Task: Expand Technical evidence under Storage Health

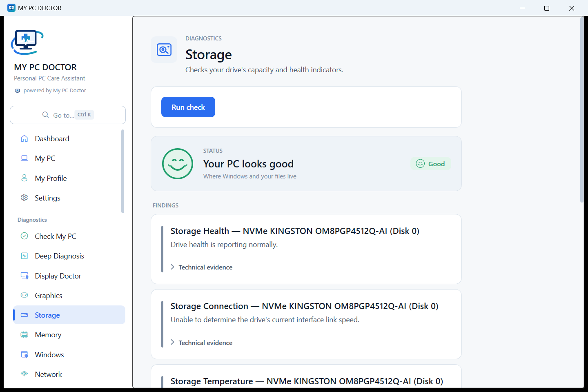Action: coord(202,267)
